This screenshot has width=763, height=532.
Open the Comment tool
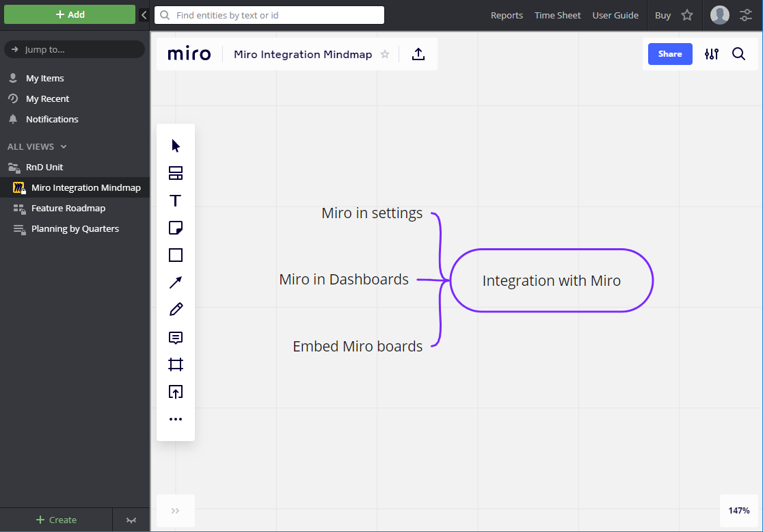(176, 337)
